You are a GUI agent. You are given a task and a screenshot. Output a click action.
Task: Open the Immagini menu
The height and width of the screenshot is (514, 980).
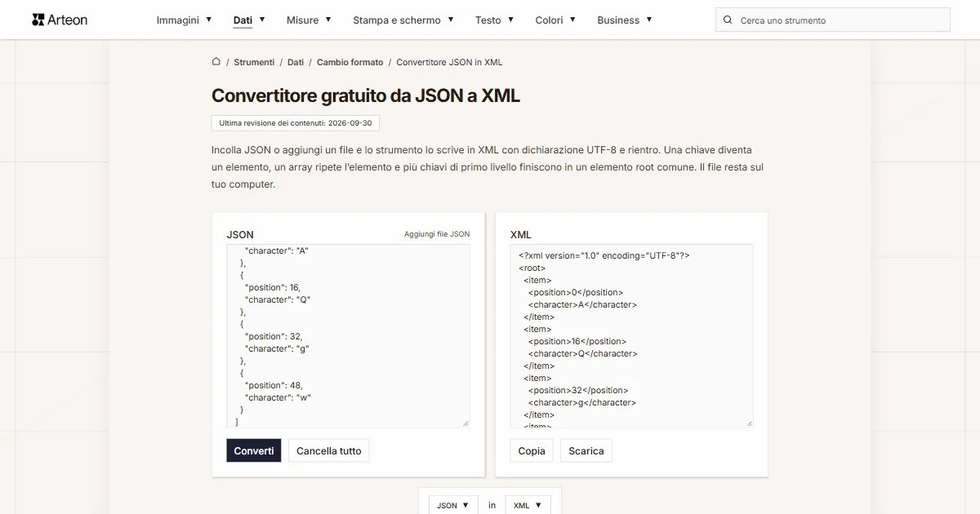coord(185,20)
